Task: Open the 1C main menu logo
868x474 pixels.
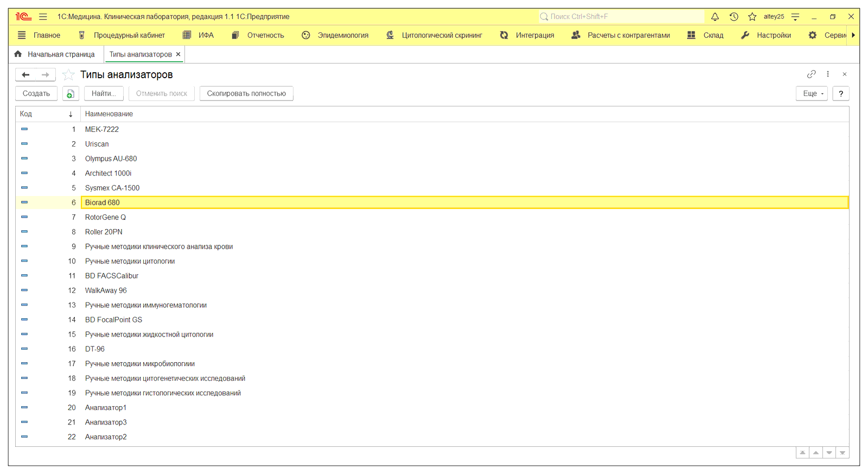Action: 23,17
